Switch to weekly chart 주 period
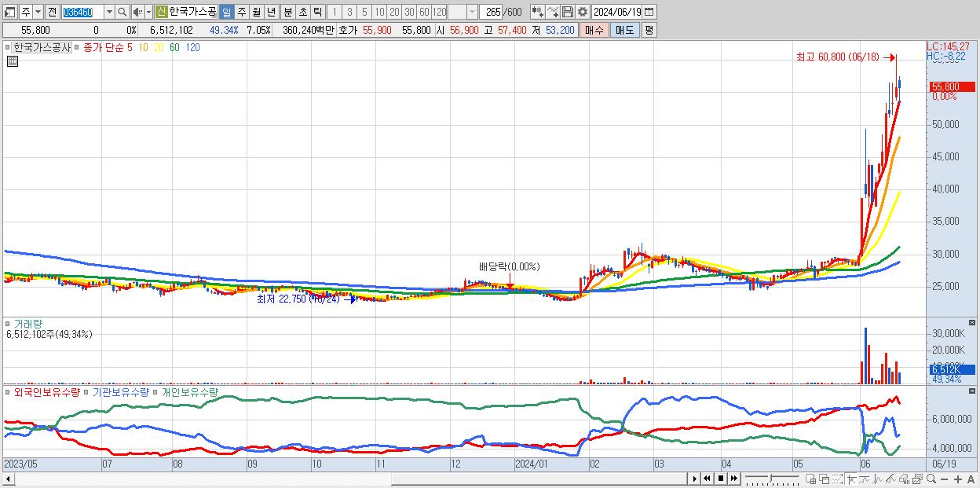 pos(241,12)
